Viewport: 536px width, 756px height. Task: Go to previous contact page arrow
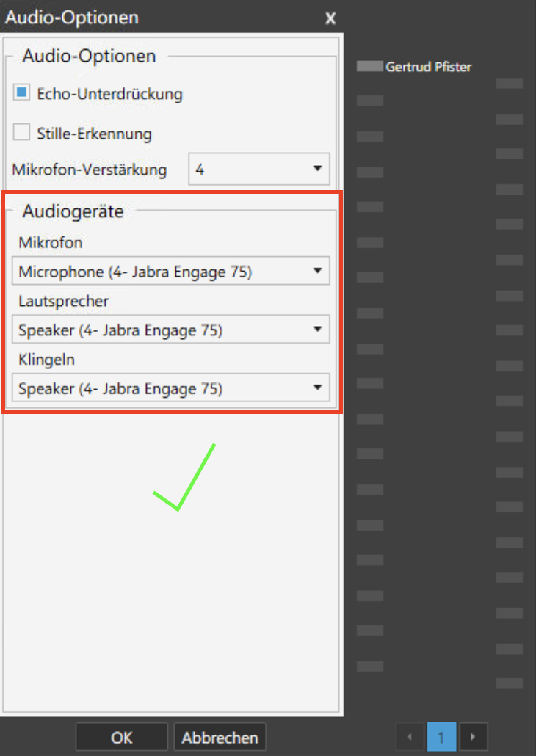pos(410,736)
